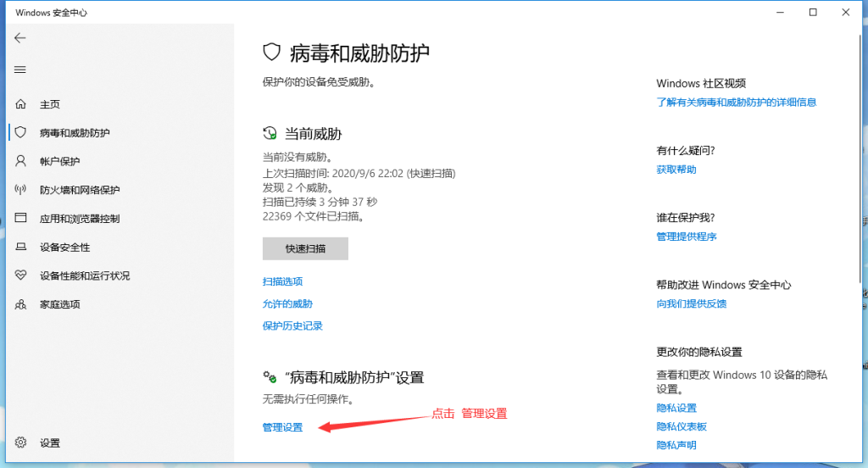Click the laptop icon for 设备安全性

(20, 247)
